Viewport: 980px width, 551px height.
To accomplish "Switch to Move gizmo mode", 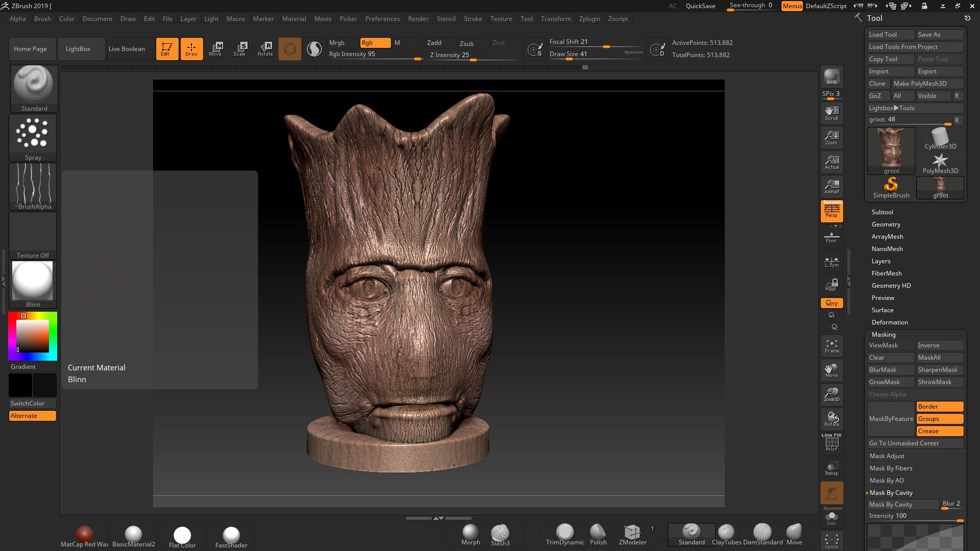I will pos(215,49).
